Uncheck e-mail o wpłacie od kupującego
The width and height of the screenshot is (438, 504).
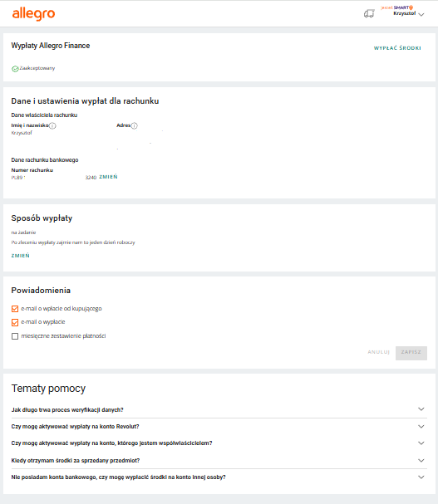click(15, 309)
